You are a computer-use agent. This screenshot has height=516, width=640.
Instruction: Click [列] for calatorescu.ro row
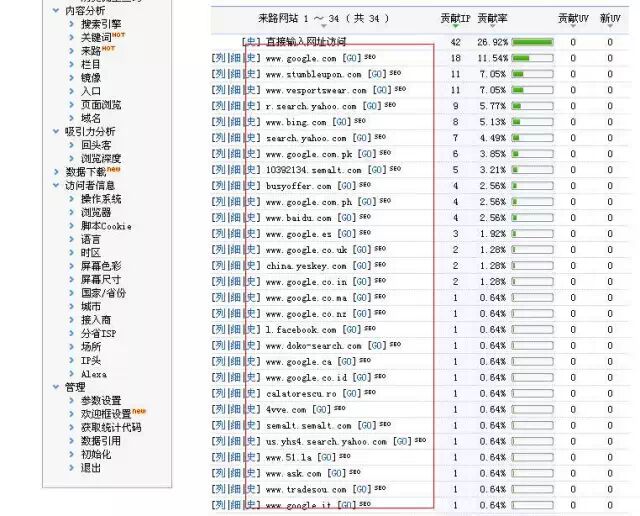click(219, 393)
